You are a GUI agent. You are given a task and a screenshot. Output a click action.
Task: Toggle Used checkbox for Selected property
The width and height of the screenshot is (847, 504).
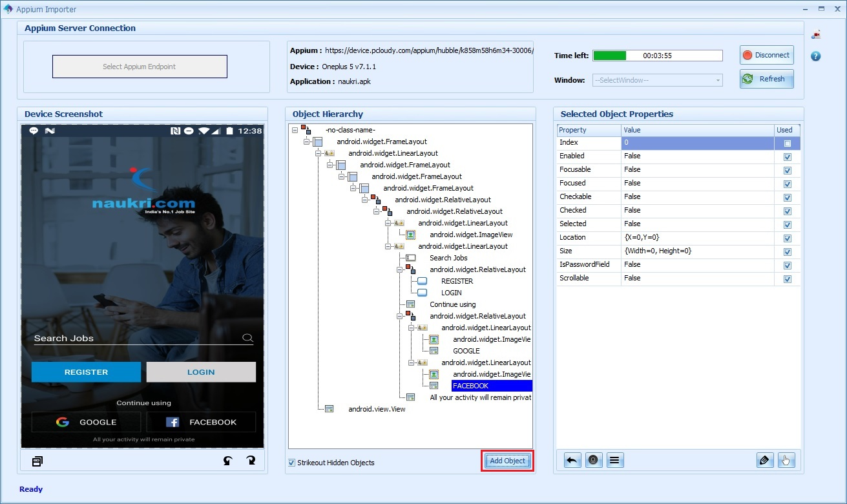click(787, 224)
